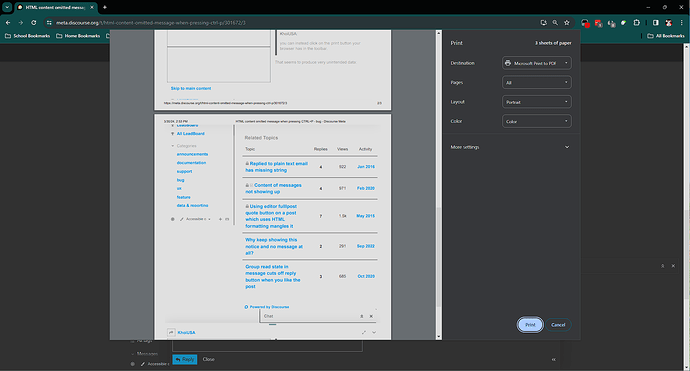
Task: Open the extension with green dot icon
Action: click(x=624, y=22)
